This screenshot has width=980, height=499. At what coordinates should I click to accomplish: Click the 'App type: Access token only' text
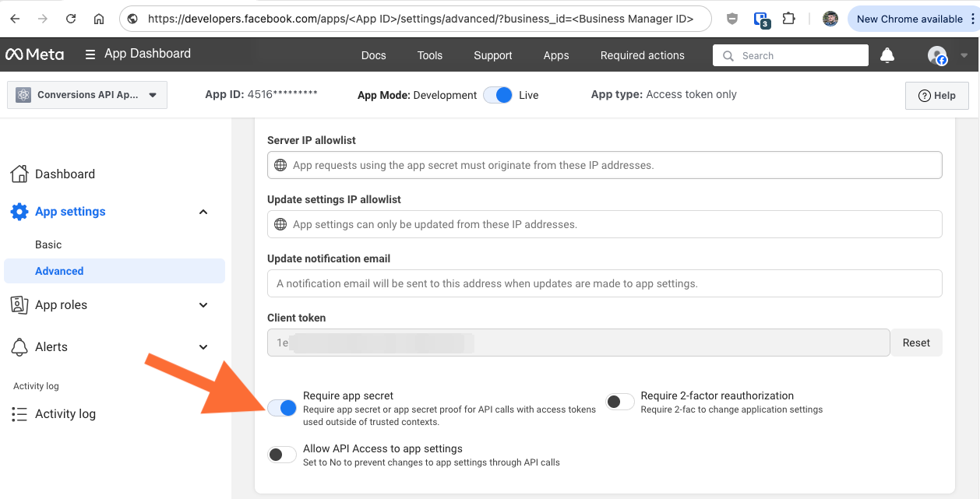coord(664,94)
